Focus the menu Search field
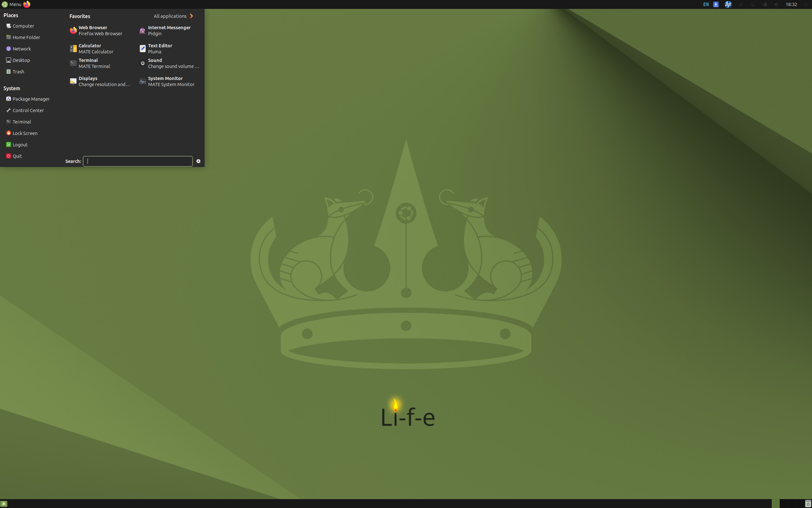 [138, 161]
